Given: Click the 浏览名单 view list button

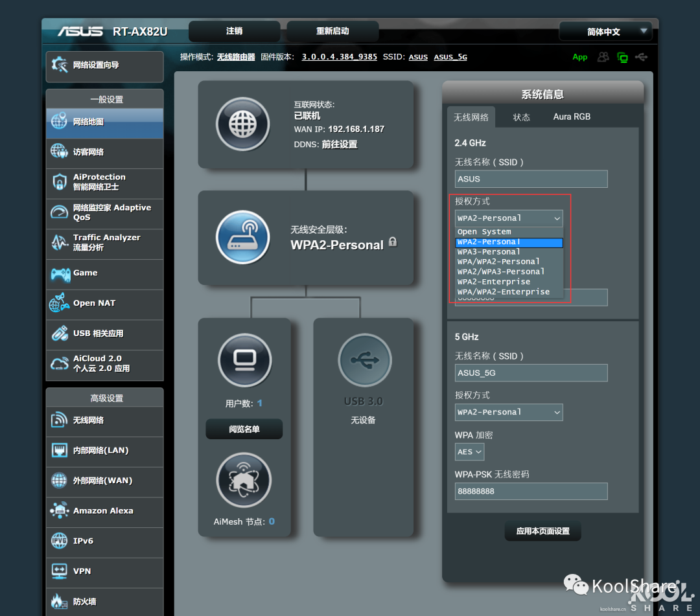Looking at the screenshot, I should tap(244, 429).
